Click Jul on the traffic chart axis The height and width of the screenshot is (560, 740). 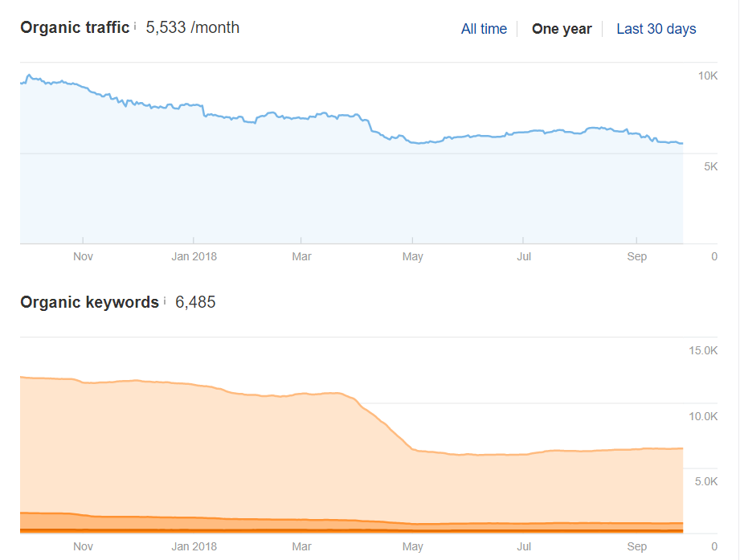click(524, 256)
